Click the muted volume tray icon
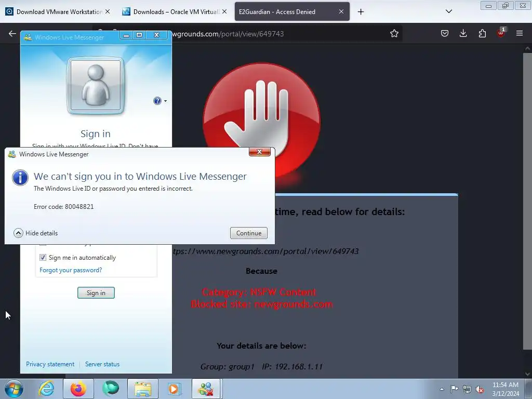 pyautogui.click(x=480, y=390)
